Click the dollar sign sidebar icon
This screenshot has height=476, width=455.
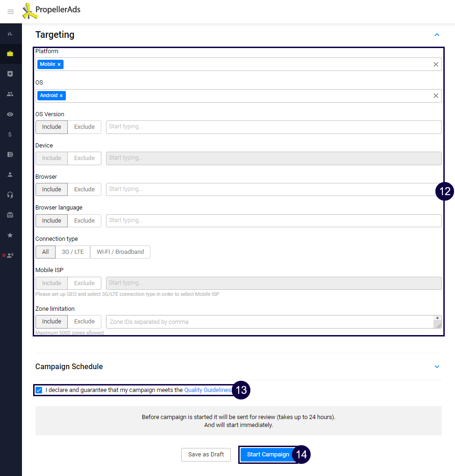(x=10, y=134)
